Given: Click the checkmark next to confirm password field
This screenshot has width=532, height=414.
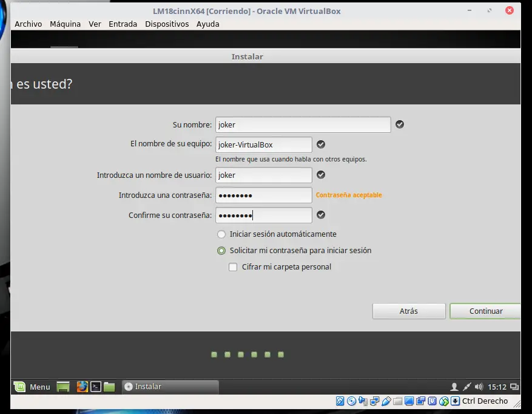Looking at the screenshot, I should tap(321, 215).
